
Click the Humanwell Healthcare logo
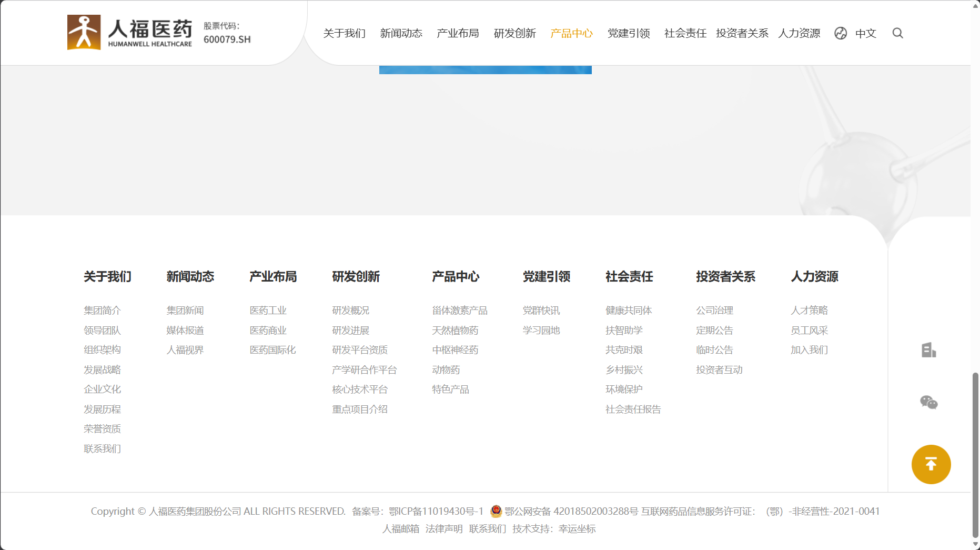pyautogui.click(x=129, y=33)
